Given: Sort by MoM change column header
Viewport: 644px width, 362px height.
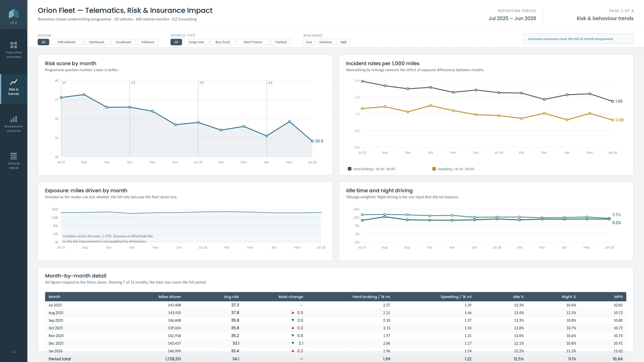Looking at the screenshot, I should (x=291, y=297).
